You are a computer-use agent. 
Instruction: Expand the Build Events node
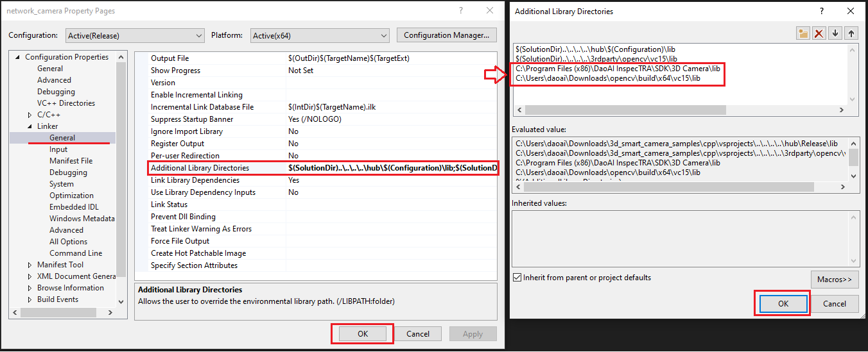pyautogui.click(x=30, y=299)
